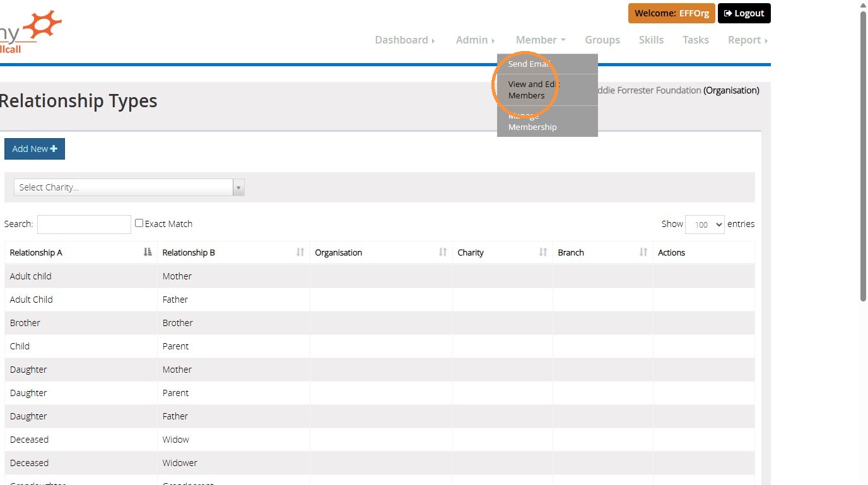Screen dimensions: 868x485
Task: Click the Widower cell
Action: click(x=233, y=463)
